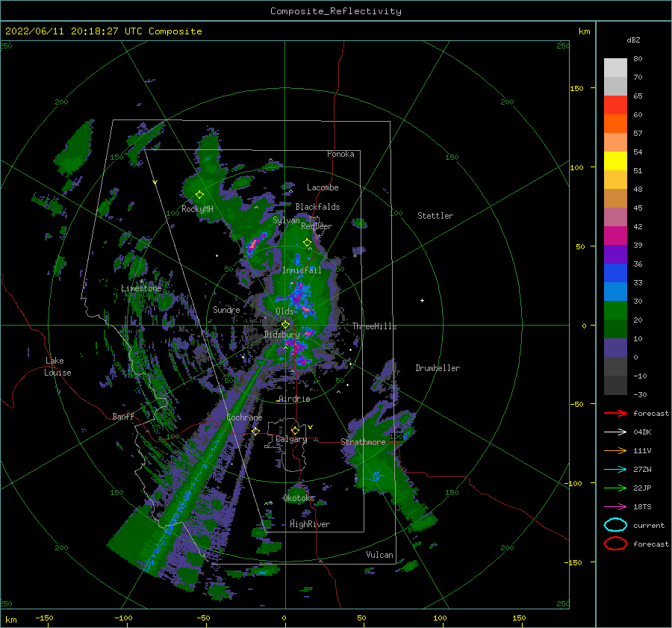Click the magenta 18TS arrow in legend
Image resolution: width=672 pixels, height=628 pixels.
615,507
